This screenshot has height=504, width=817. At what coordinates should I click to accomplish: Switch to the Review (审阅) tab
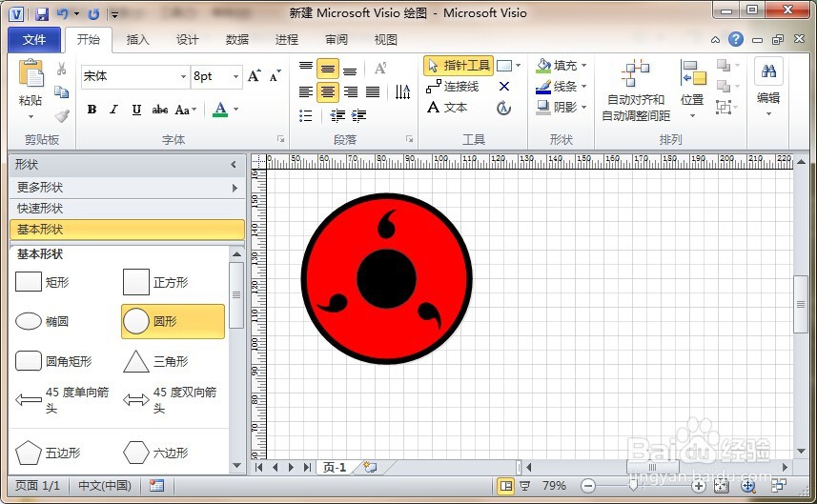(x=337, y=40)
